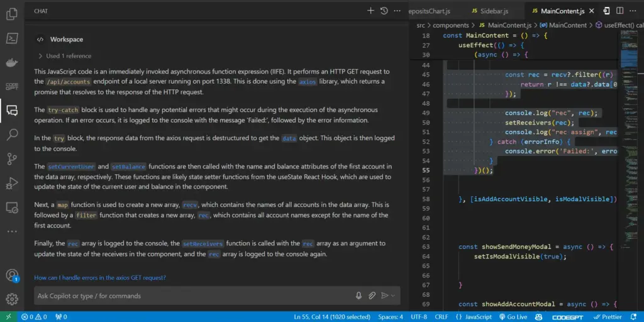
Task: Open the Explorer view in activity bar
Action: (x=12, y=14)
